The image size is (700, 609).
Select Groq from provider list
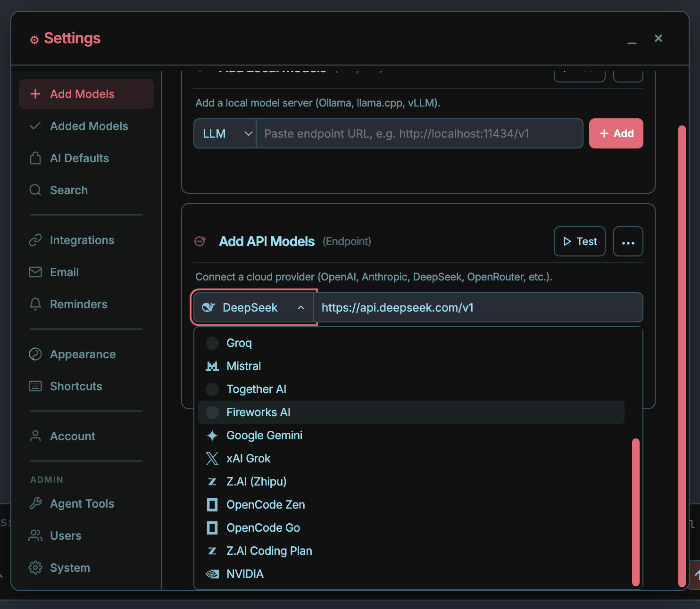[x=411, y=343]
